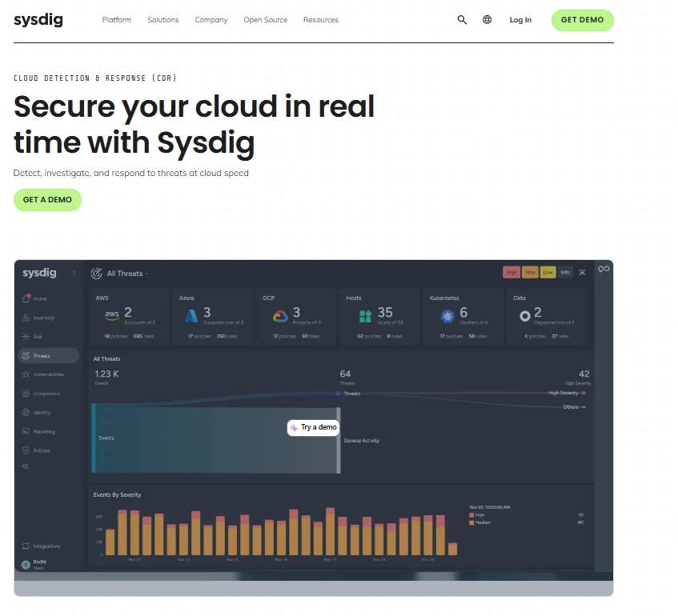678x616 pixels.
Task: Toggle the Med severity filter
Action: point(530,272)
